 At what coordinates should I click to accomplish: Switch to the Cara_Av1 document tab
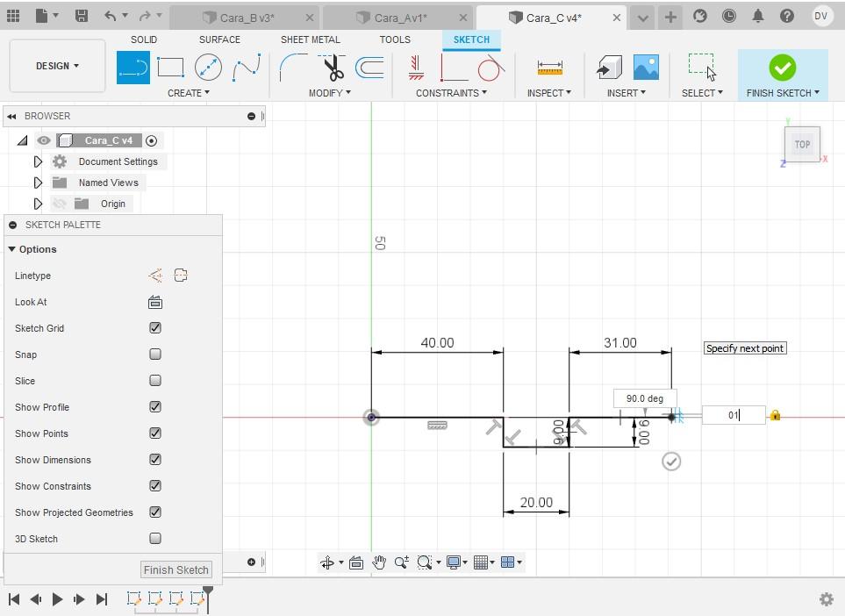397,18
